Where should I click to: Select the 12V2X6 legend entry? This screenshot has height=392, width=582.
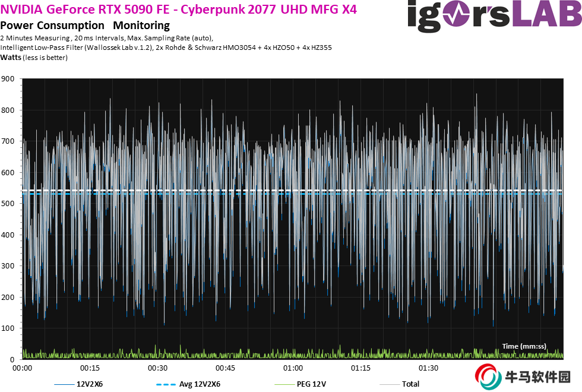pos(90,384)
